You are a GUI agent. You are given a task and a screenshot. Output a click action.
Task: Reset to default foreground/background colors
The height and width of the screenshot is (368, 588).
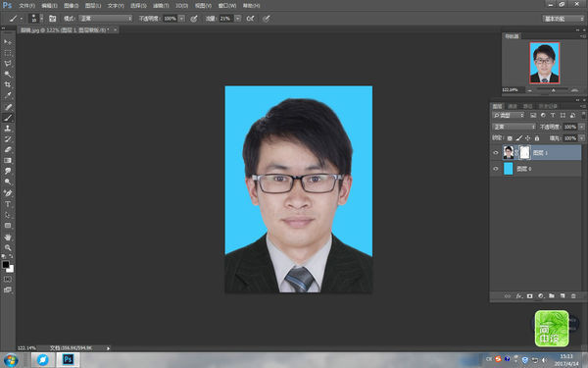click(x=4, y=256)
